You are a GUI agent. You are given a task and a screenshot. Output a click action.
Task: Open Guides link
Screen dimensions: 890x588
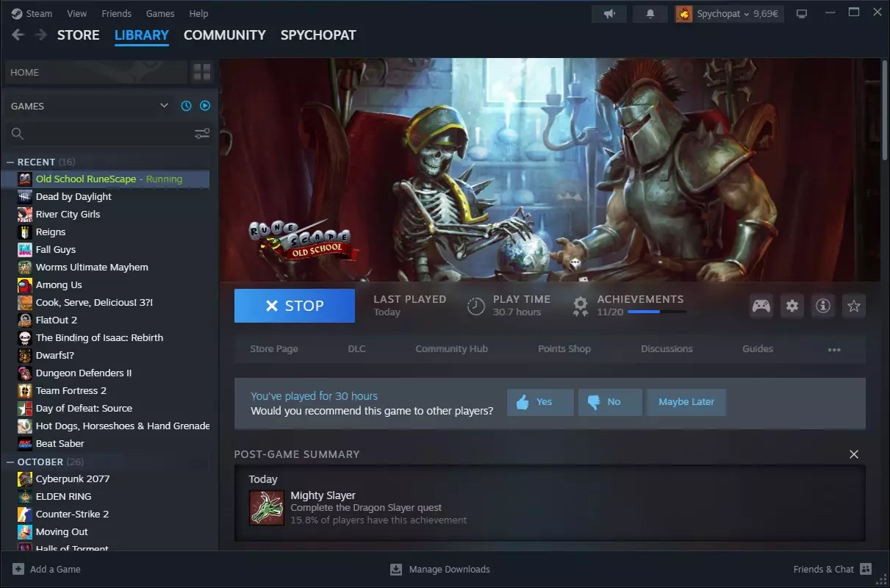(x=758, y=349)
